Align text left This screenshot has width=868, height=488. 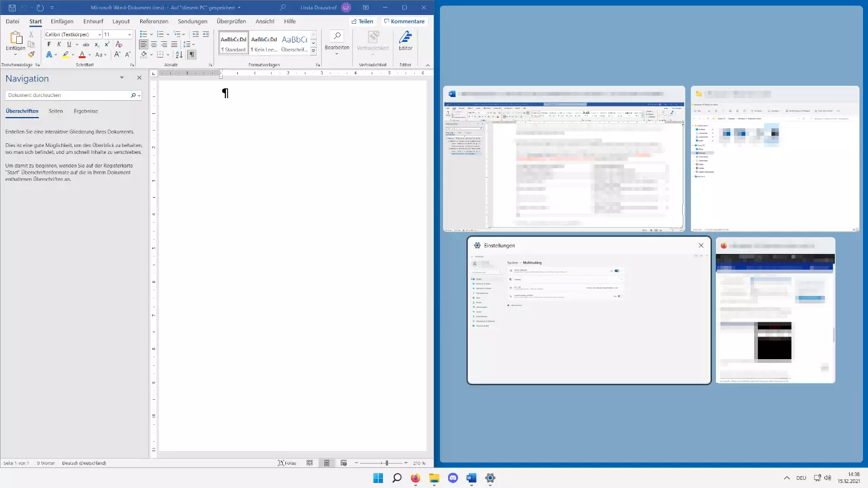[x=144, y=44]
